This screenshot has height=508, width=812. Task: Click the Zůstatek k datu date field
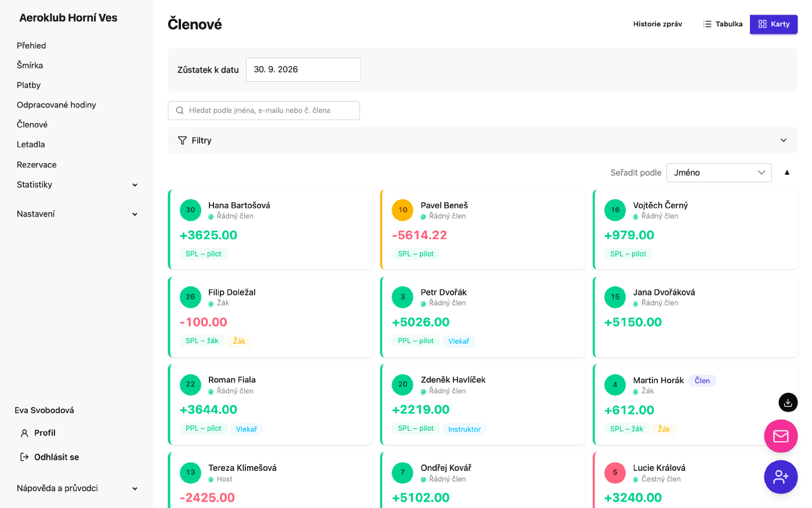coord(303,70)
